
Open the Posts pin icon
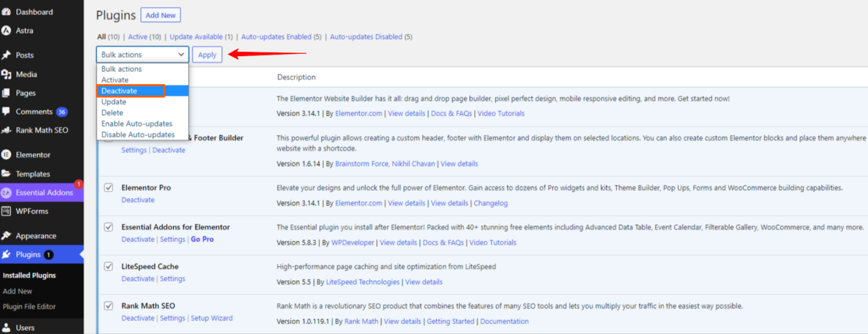[6, 55]
